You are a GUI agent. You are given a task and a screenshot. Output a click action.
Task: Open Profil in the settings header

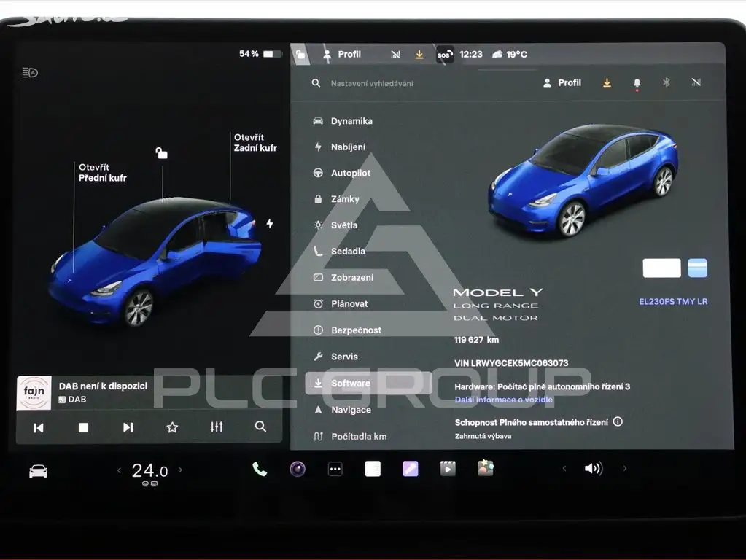(562, 83)
